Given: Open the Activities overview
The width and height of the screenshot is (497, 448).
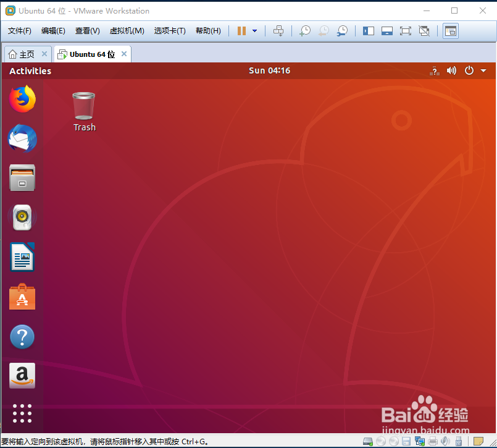Looking at the screenshot, I should tap(30, 71).
